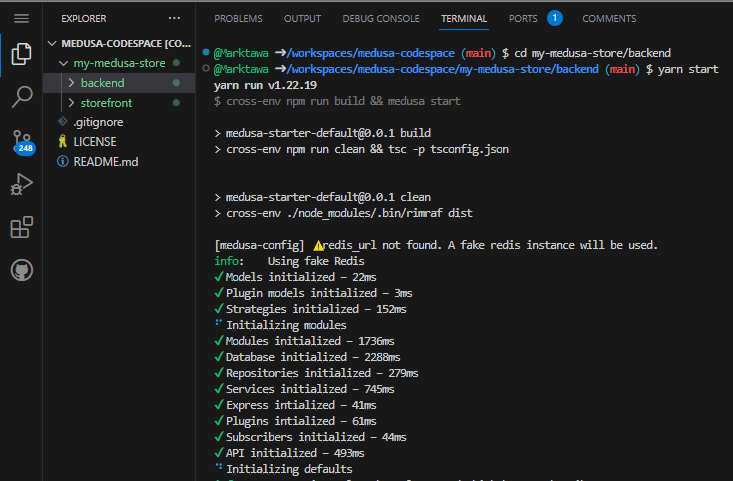The image size is (733, 481).
Task: Click the /workspaces/medusa-codespace path in first prompt
Action: pyautogui.click(x=370, y=53)
